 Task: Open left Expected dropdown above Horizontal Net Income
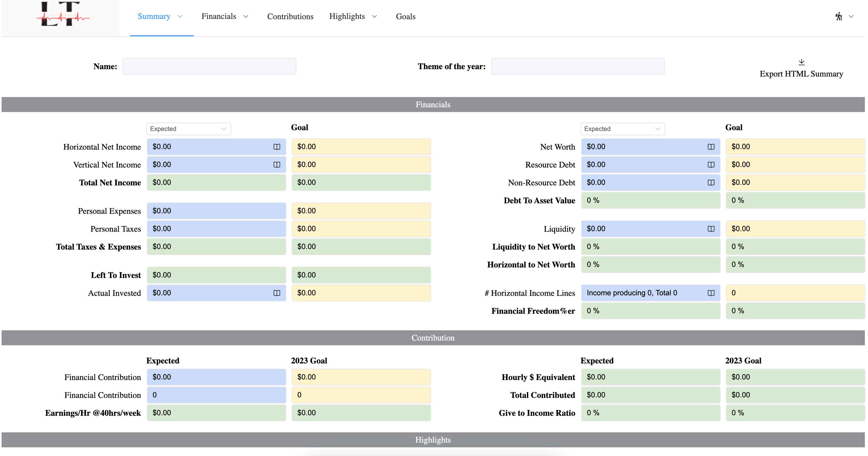coord(188,129)
